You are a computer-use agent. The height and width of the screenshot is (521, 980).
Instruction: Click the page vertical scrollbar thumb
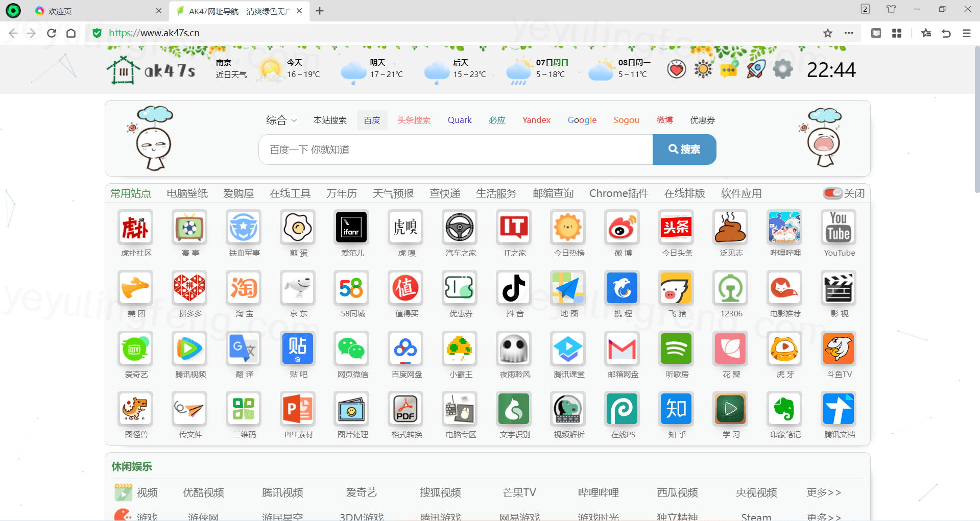(977, 120)
